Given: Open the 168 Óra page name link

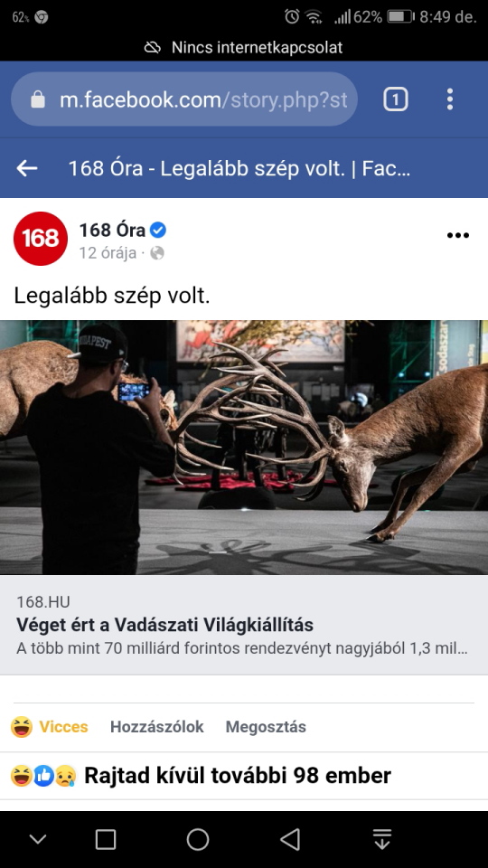Looking at the screenshot, I should coord(112,230).
